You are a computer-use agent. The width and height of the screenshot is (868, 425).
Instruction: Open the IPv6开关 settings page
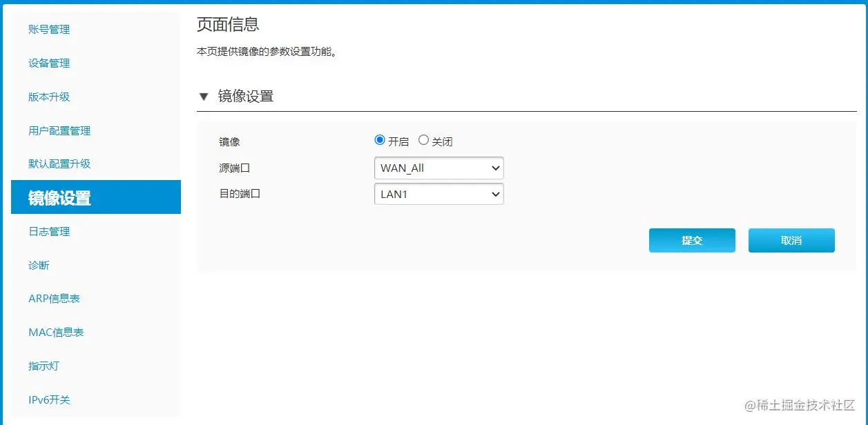coord(48,399)
